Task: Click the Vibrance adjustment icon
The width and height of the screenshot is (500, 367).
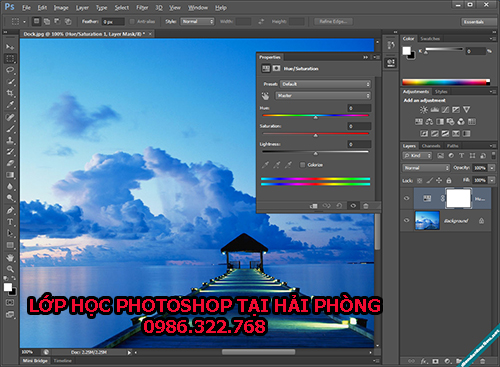Action: pos(466,110)
